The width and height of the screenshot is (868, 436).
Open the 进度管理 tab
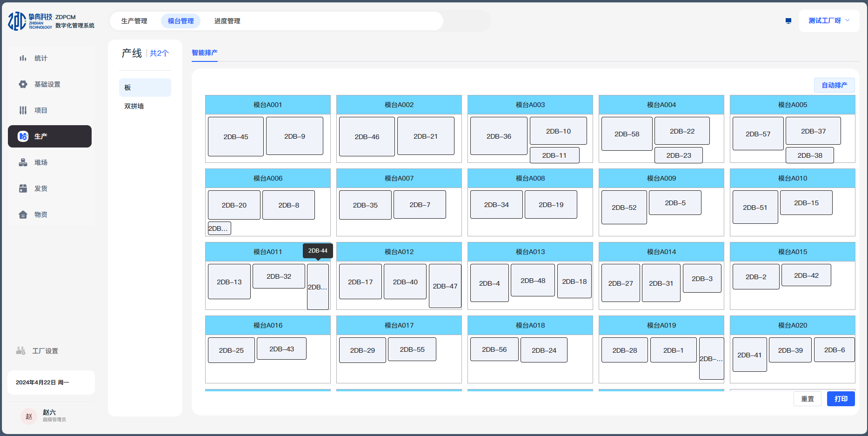pyautogui.click(x=227, y=21)
